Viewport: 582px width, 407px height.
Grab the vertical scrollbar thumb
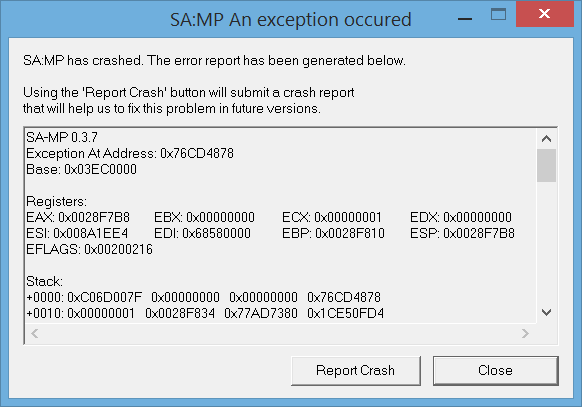coord(546,165)
